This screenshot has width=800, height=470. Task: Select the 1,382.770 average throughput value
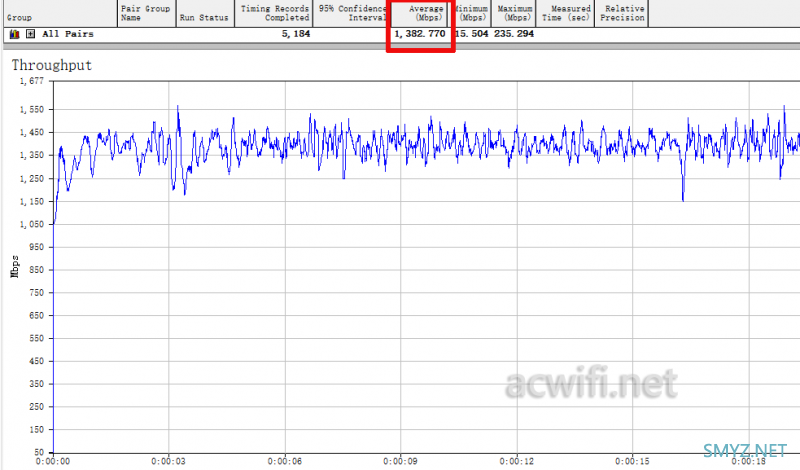pos(419,33)
